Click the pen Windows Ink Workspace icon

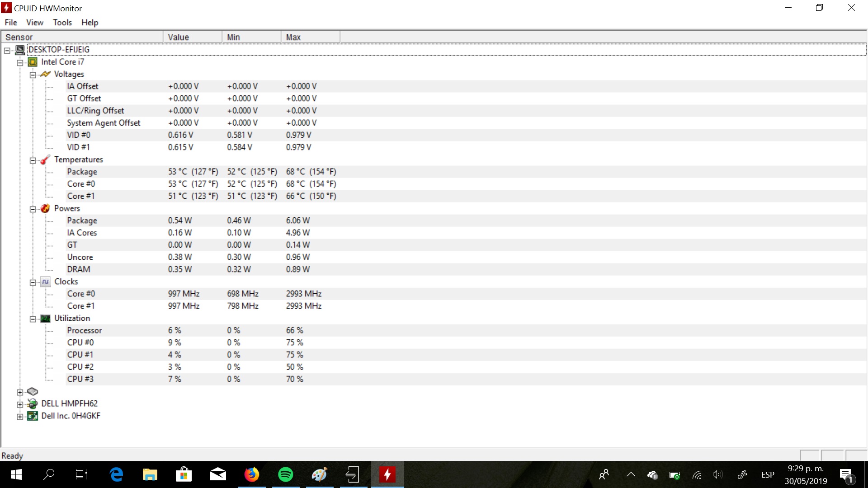coord(742,475)
